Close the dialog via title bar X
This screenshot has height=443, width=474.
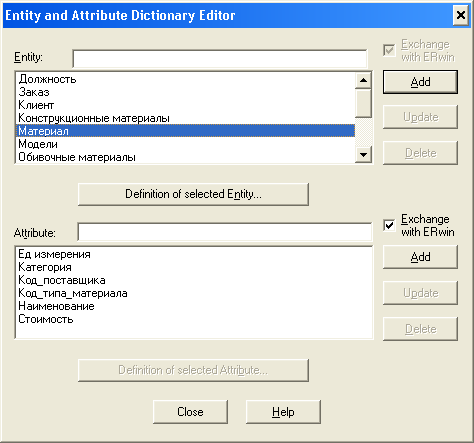tap(461, 15)
